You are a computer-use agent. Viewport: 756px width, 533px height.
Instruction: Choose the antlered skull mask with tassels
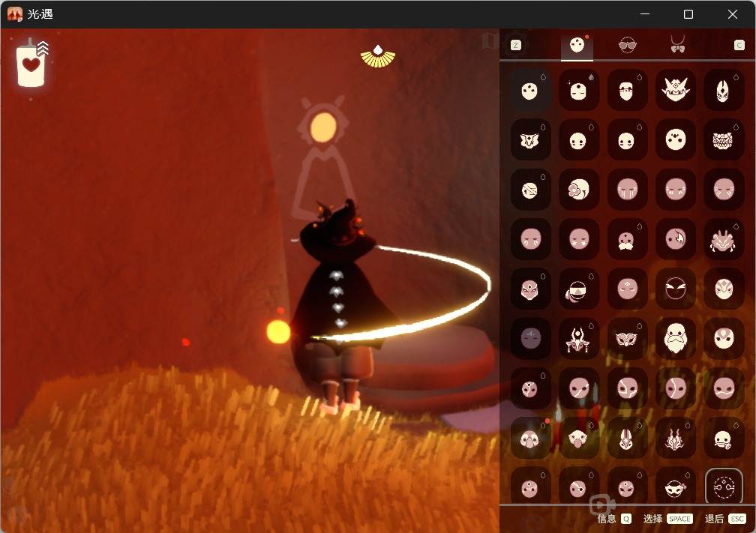[579, 339]
